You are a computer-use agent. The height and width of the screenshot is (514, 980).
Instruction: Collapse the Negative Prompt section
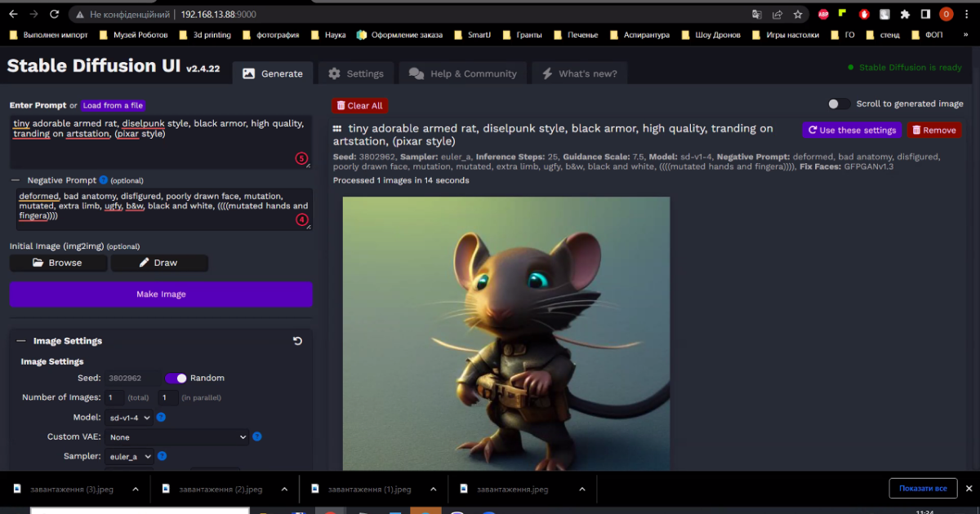point(16,180)
